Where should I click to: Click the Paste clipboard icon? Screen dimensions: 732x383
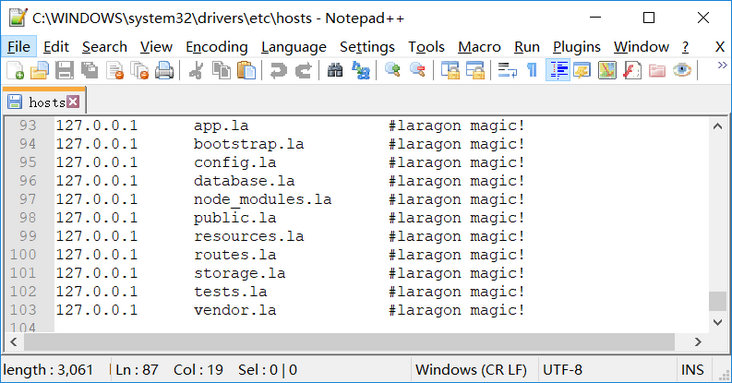click(x=246, y=71)
